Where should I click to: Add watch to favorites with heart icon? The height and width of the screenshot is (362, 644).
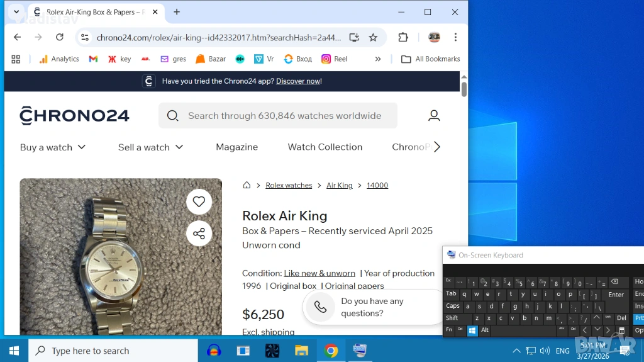[x=199, y=201]
